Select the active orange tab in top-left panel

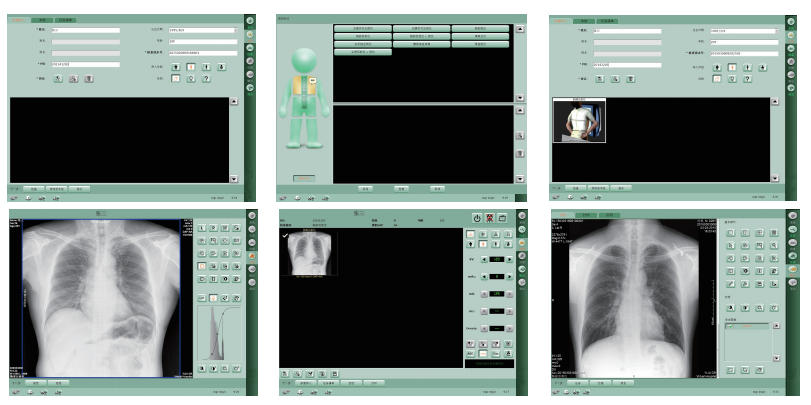19,20
